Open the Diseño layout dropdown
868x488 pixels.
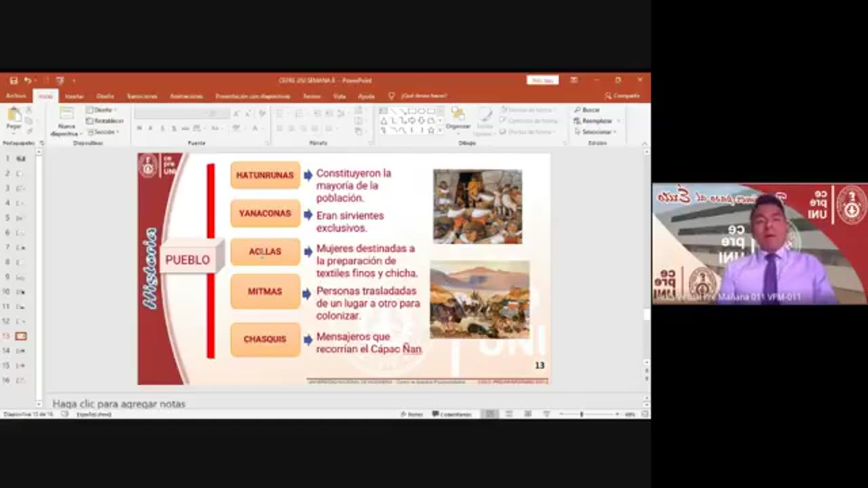pyautogui.click(x=102, y=110)
